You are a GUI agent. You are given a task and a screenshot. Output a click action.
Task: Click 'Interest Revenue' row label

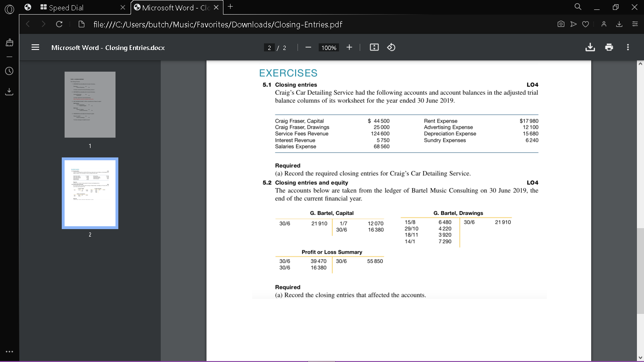[295, 140]
